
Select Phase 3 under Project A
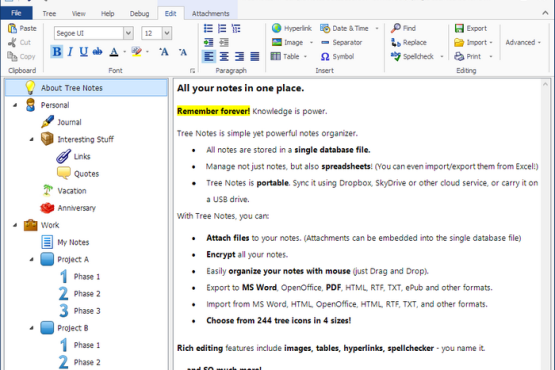(87, 311)
